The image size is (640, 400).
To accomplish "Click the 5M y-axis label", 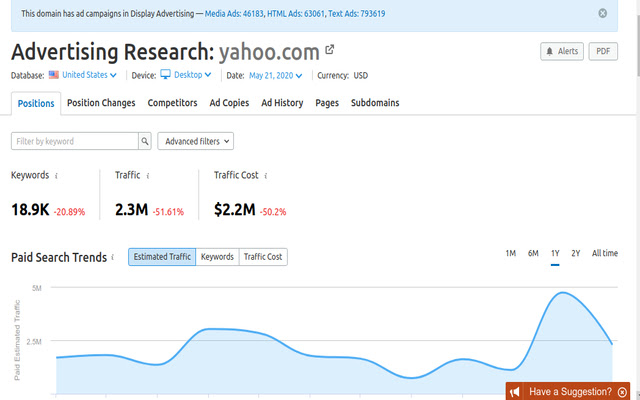I will tap(36, 288).
